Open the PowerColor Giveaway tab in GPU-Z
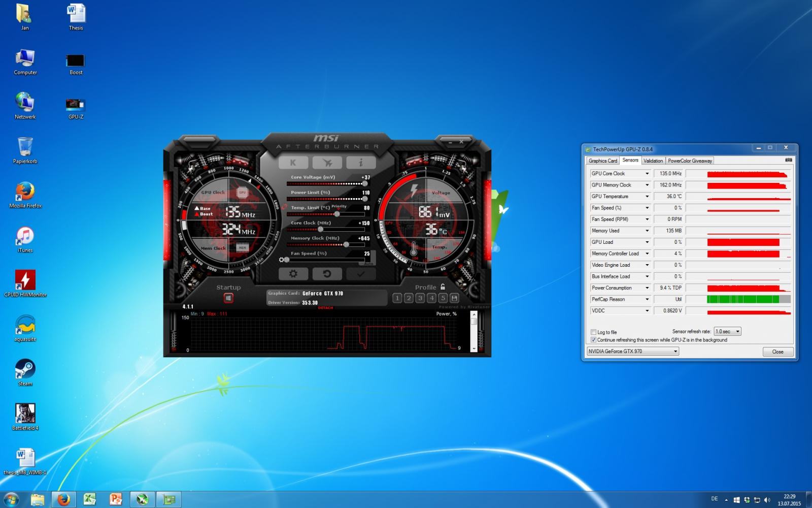812x508 pixels. click(x=690, y=161)
